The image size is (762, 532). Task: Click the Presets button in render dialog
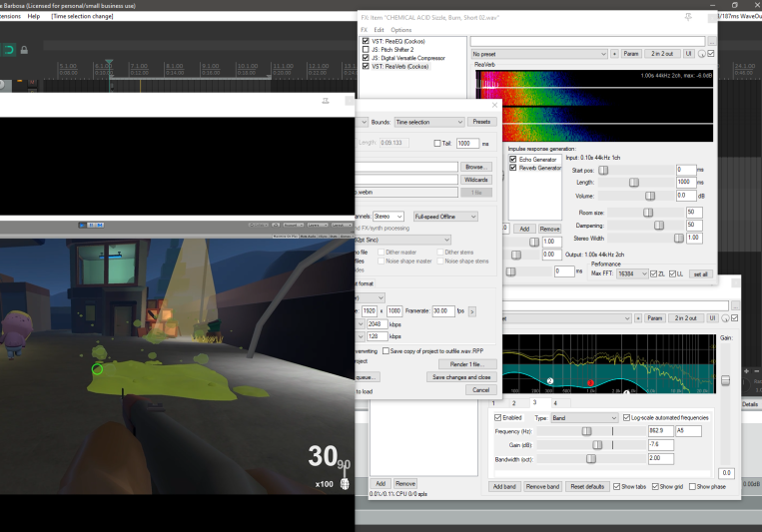point(481,122)
